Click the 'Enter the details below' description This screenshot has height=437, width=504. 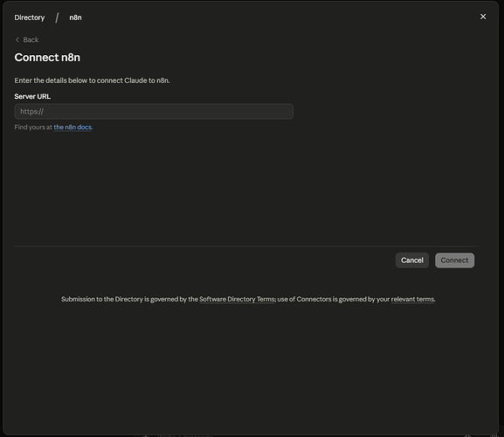pyautogui.click(x=92, y=80)
